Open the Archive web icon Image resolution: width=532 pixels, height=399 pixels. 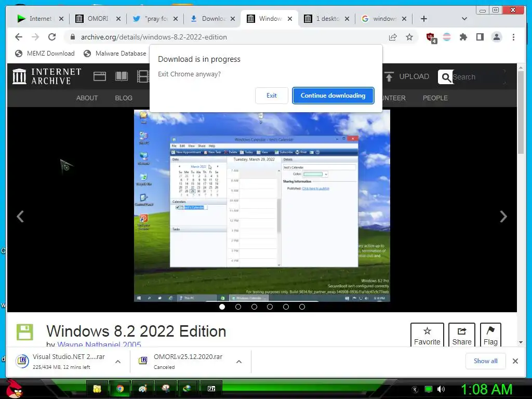click(99, 76)
